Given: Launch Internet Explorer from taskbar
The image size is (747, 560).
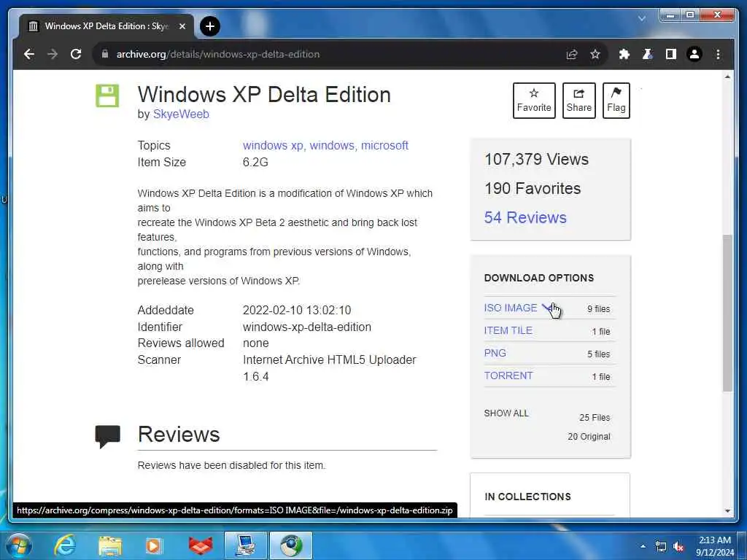Looking at the screenshot, I should [65, 545].
